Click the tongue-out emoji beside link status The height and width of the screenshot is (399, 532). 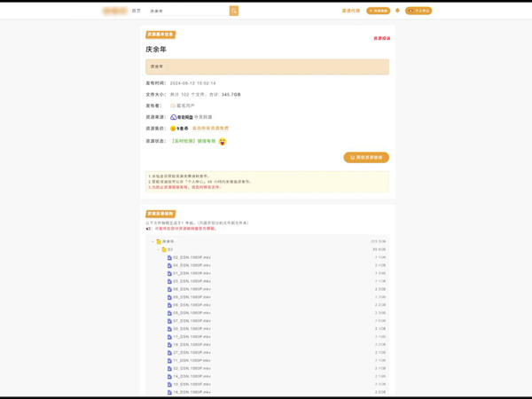pyautogui.click(x=223, y=141)
